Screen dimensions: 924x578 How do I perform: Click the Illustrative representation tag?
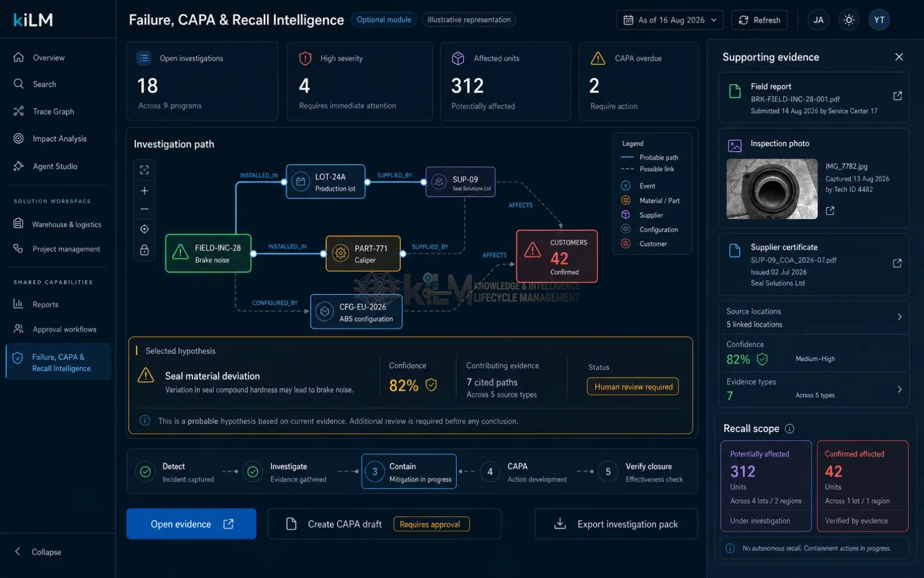[469, 20]
